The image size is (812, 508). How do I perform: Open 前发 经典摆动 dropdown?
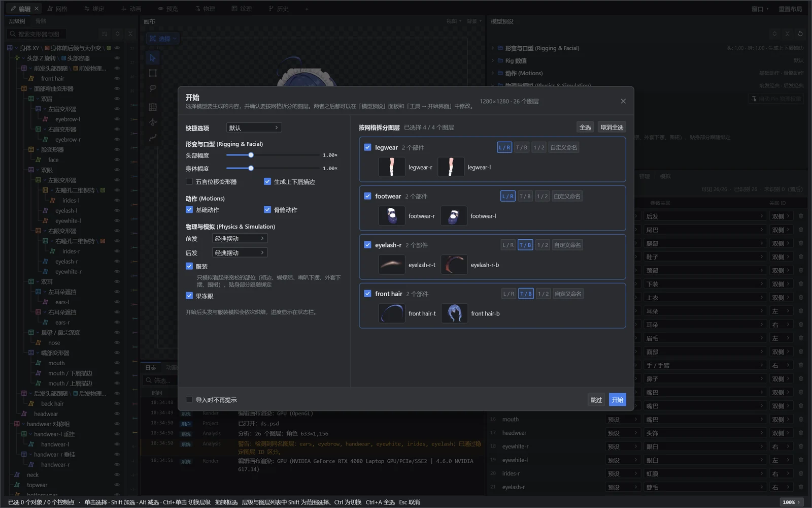pyautogui.click(x=240, y=238)
